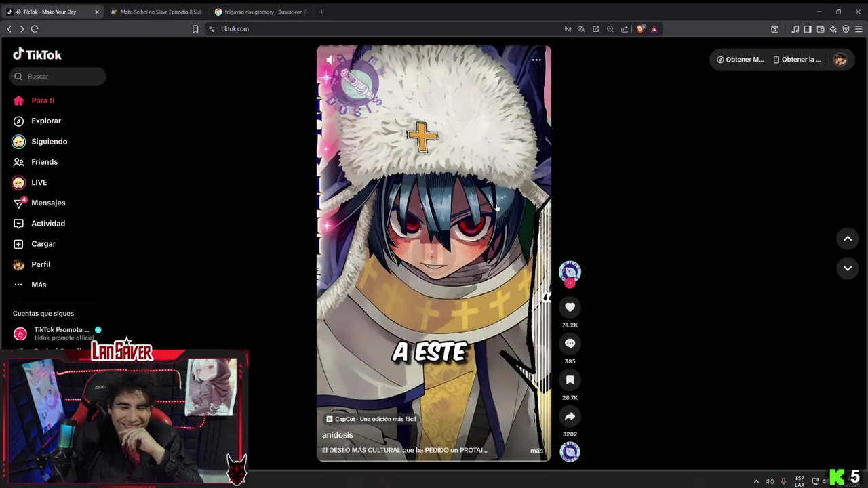Viewport: 868px width, 488px height.
Task: Toggle the browser sidebar panel
Action: (808, 29)
